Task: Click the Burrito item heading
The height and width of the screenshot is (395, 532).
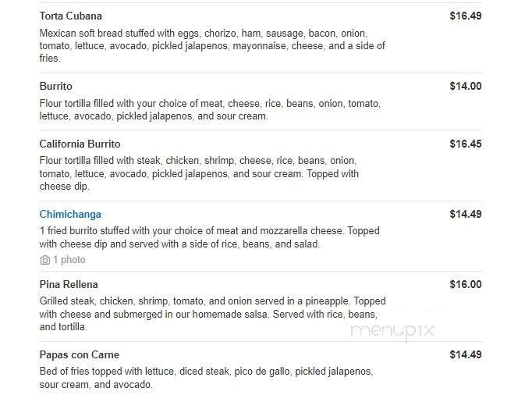Action: tap(56, 87)
